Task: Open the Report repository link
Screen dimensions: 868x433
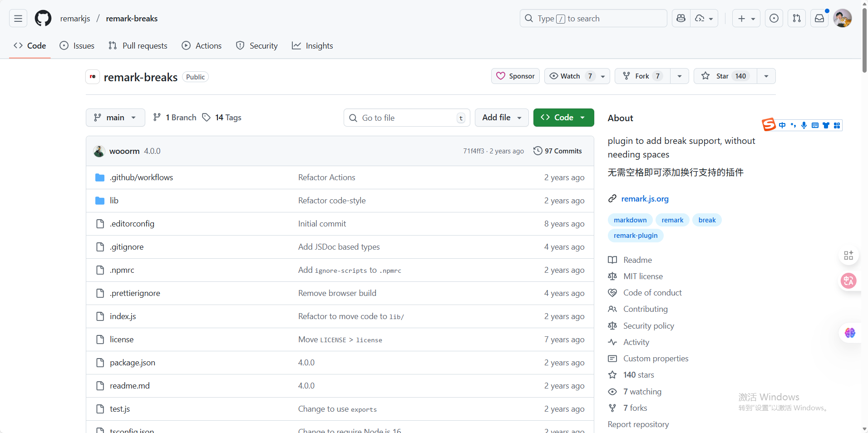Action: [x=638, y=424]
